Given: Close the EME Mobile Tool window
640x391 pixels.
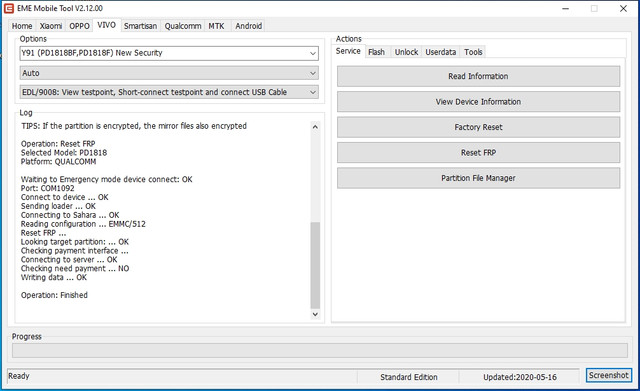Looking at the screenshot, I should click(623, 9).
